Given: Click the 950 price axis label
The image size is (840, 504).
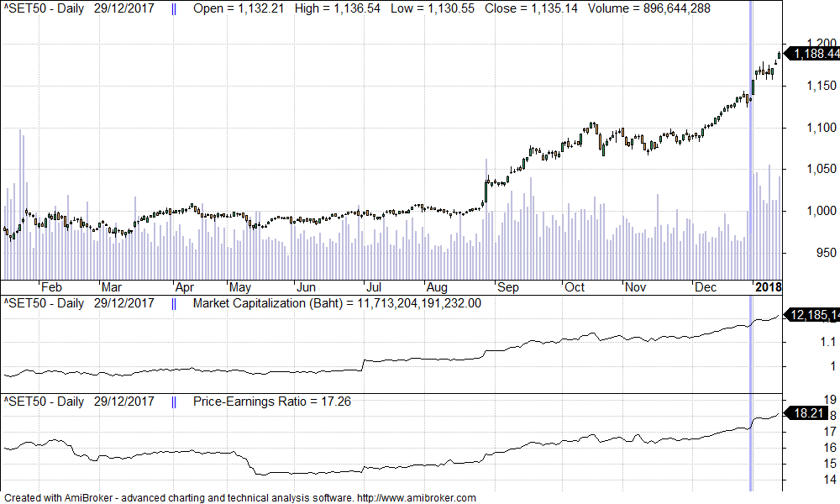Looking at the screenshot, I should pos(824,253).
